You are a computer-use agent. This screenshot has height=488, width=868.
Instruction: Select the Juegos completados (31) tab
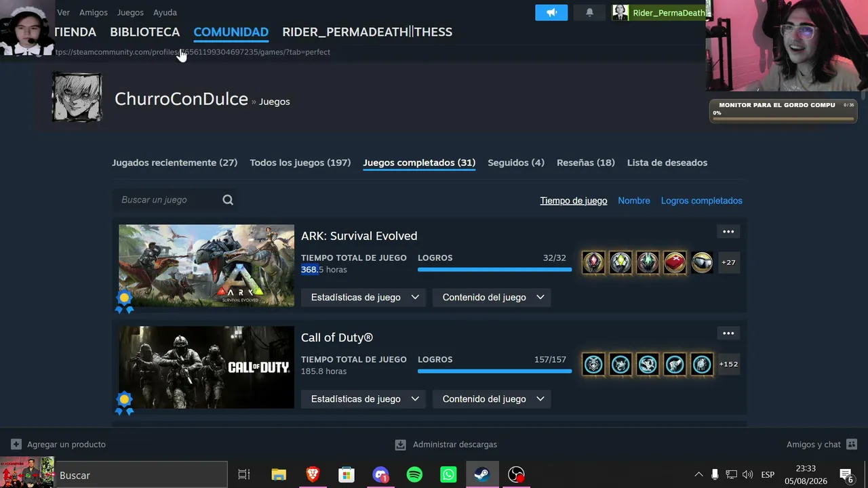(419, 163)
